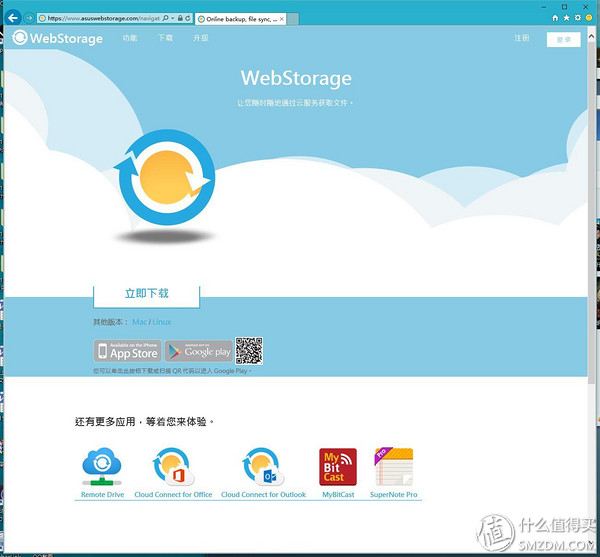Open Cloud Connect for Office icon
The width and height of the screenshot is (600, 557).
tap(173, 467)
